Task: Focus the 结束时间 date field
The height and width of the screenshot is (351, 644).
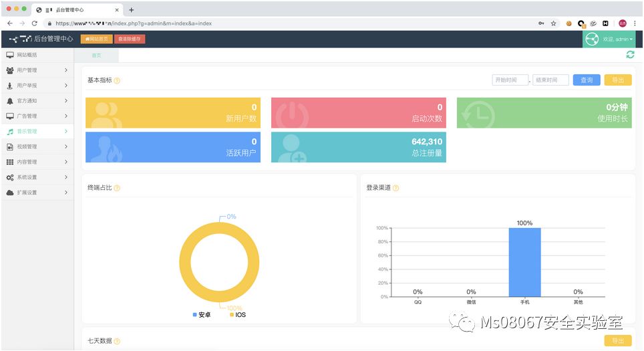Action: tap(550, 80)
